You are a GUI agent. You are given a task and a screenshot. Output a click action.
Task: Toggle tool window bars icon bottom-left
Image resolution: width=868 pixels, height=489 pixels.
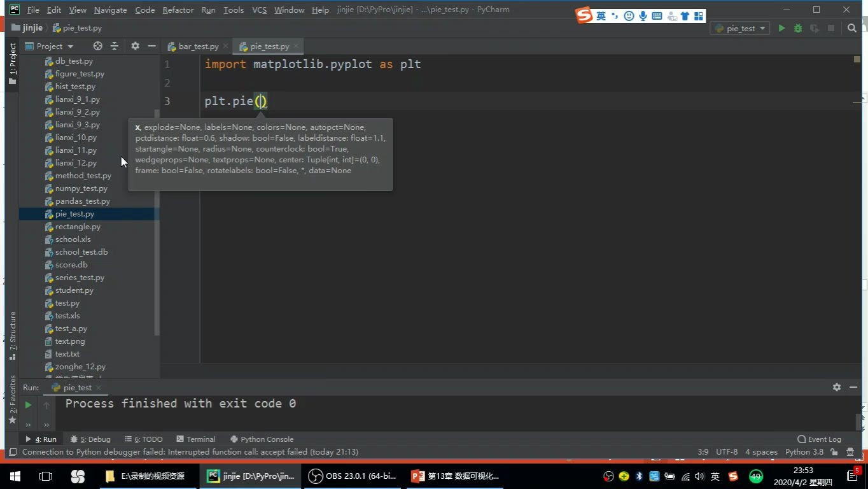[x=12, y=452]
